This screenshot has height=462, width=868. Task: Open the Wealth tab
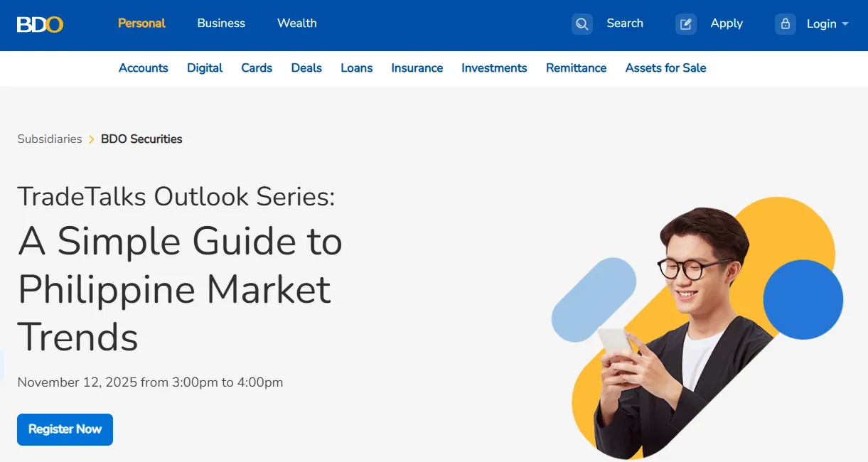pyautogui.click(x=296, y=23)
